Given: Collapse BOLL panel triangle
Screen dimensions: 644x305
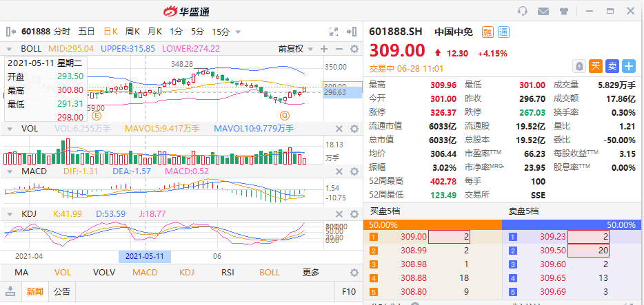Looking at the screenshot, I should 9,49.
